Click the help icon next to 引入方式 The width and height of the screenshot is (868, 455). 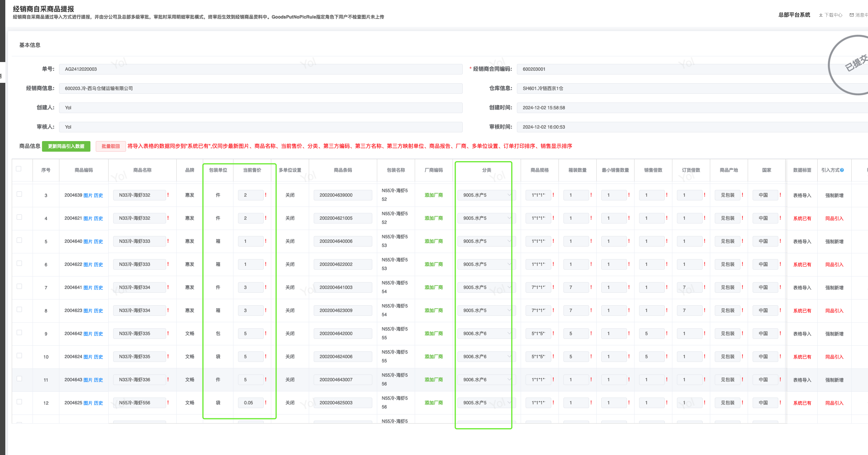coord(842,170)
